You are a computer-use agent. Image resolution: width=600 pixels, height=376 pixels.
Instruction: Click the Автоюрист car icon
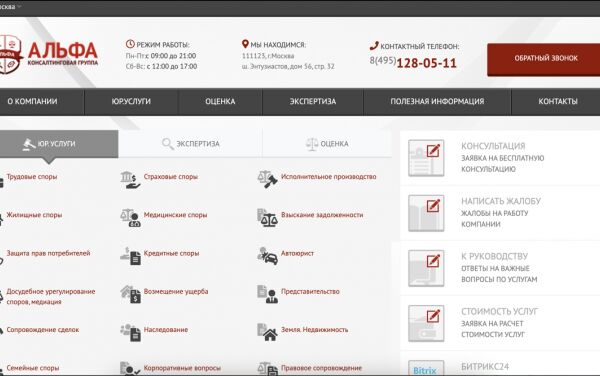coord(267,256)
